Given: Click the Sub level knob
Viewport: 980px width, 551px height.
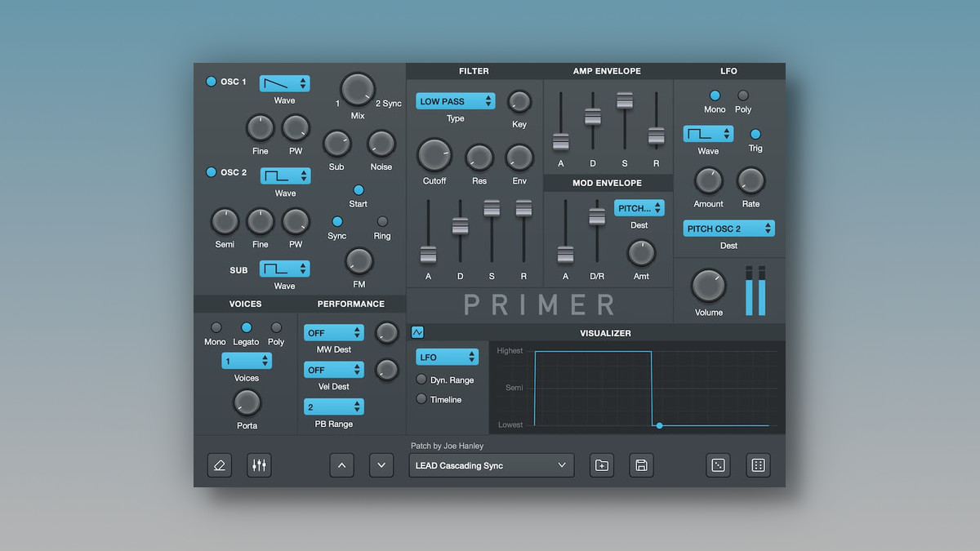Looking at the screenshot, I should (x=336, y=144).
